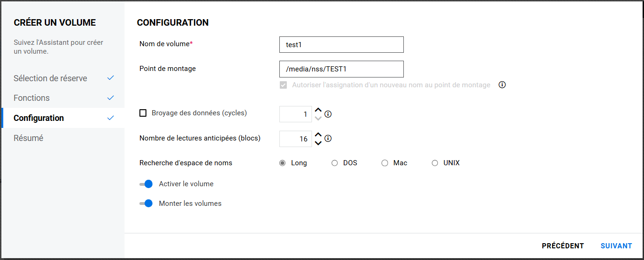The image size is (644, 260).
Task: Click the PRÉCÉDENT button
Action: (x=562, y=246)
